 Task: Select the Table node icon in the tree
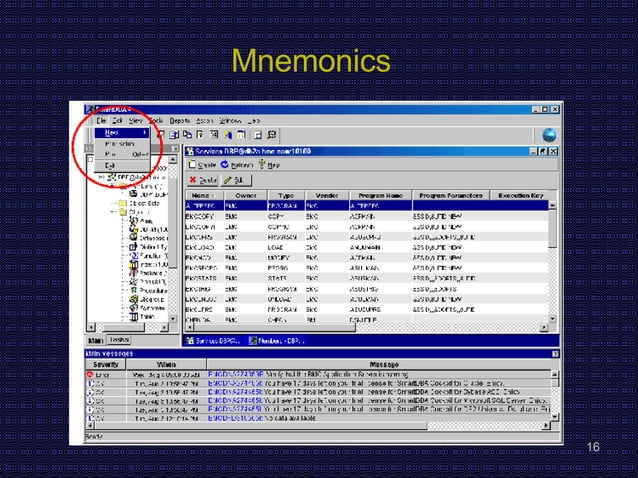pos(133,316)
